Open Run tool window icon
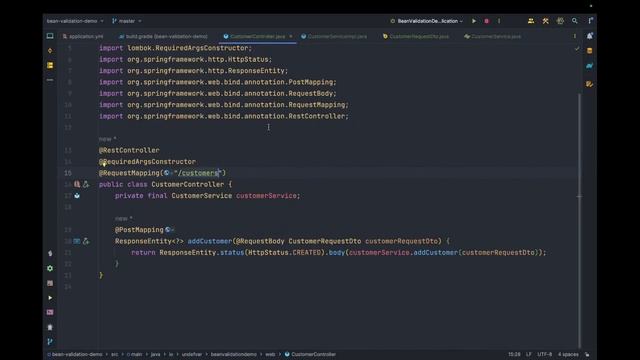The width and height of the screenshot is (640, 360). pyautogui.click(x=50, y=298)
